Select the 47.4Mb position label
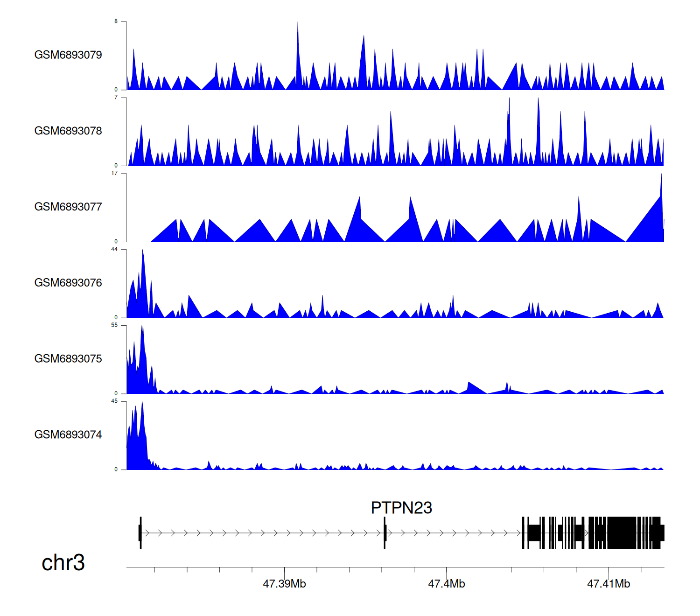 click(447, 584)
